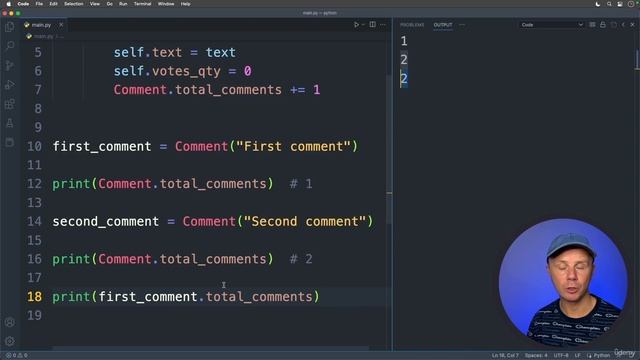This screenshot has height=360, width=640.
Task: Click the highlighted last output value 2
Action: click(404, 78)
